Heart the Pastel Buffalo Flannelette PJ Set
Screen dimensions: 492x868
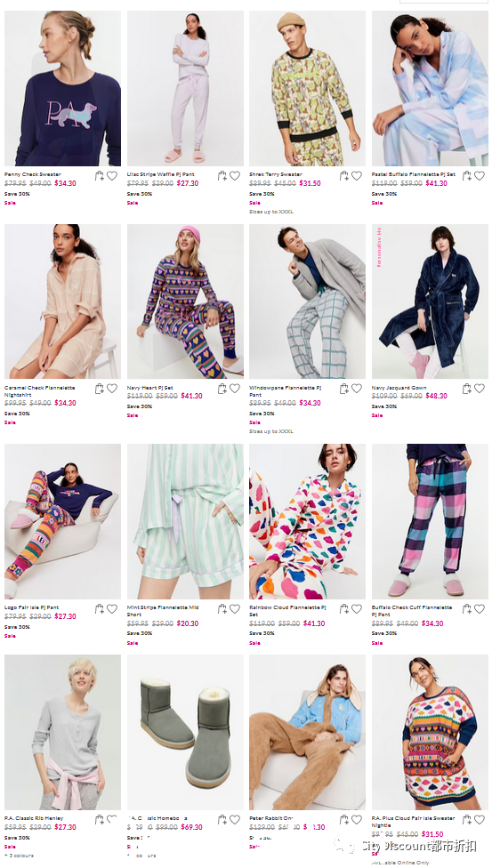tap(480, 176)
